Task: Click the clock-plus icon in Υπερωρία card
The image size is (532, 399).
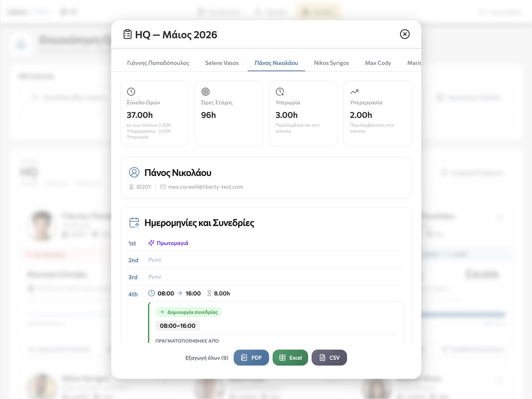Action: [x=280, y=92]
